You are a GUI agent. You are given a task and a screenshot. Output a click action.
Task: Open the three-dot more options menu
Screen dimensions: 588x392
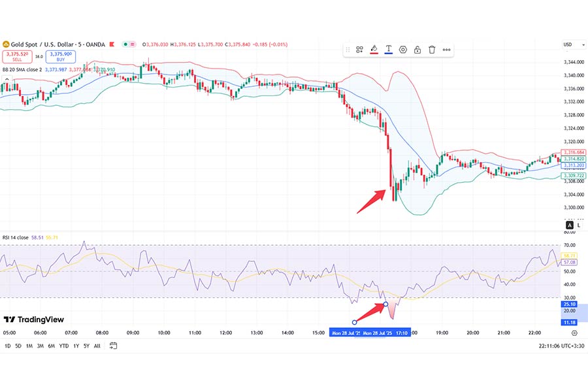pos(446,50)
